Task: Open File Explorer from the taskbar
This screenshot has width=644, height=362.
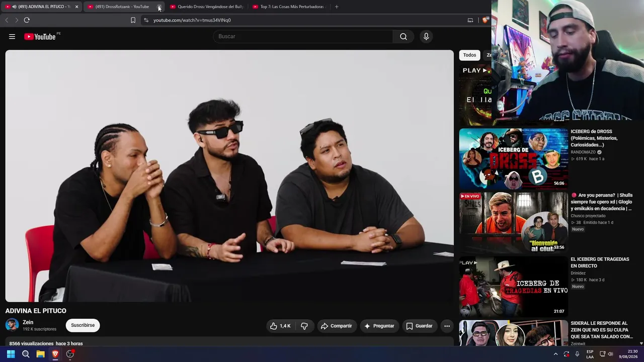Action: coord(40,354)
